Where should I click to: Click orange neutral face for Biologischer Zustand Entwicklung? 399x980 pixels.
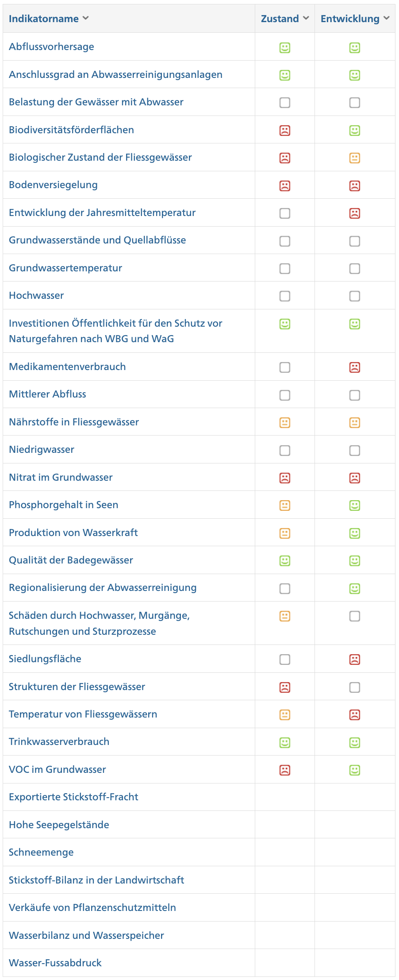[355, 158]
